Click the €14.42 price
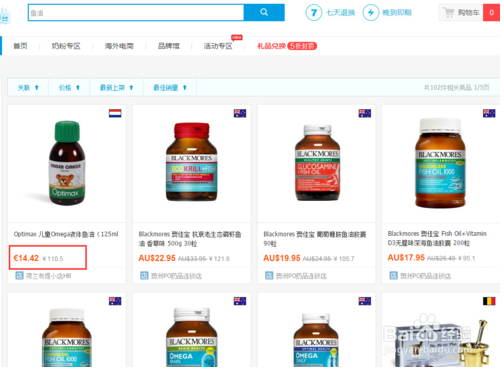 pyautogui.click(x=26, y=258)
